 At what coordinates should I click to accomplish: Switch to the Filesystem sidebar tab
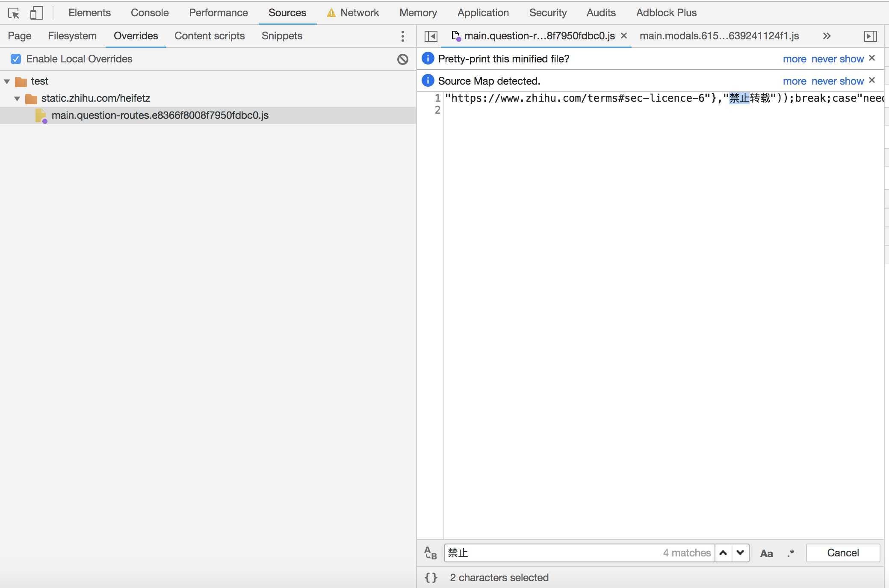point(72,36)
